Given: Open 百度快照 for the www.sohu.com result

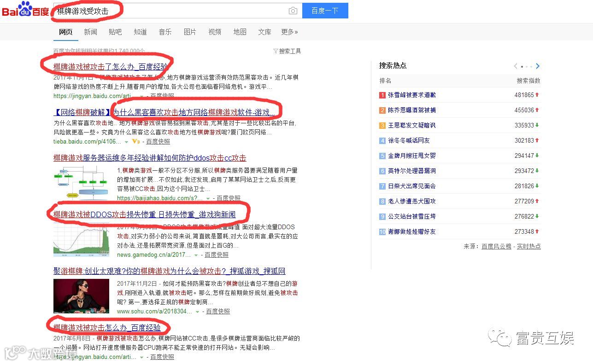Looking at the screenshot, I should coord(218,311).
